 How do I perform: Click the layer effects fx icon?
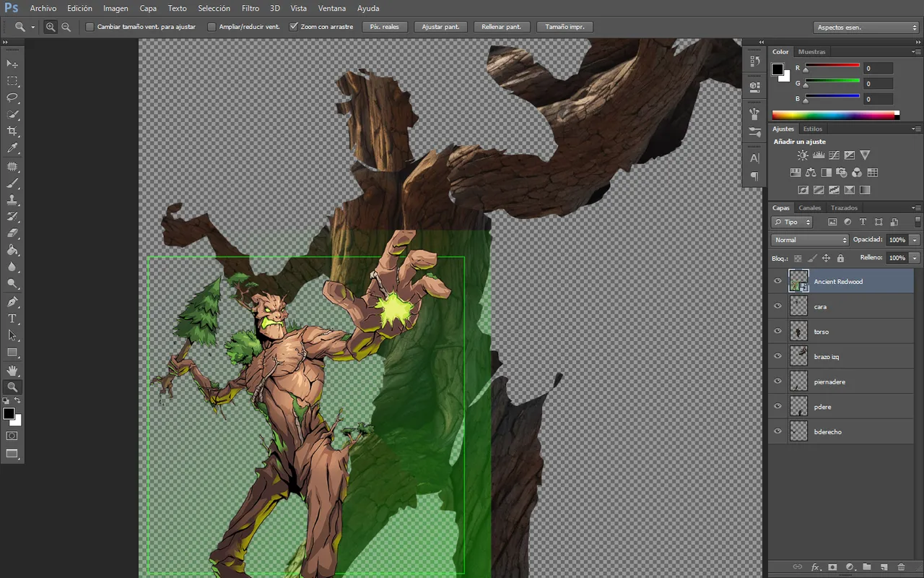point(816,567)
